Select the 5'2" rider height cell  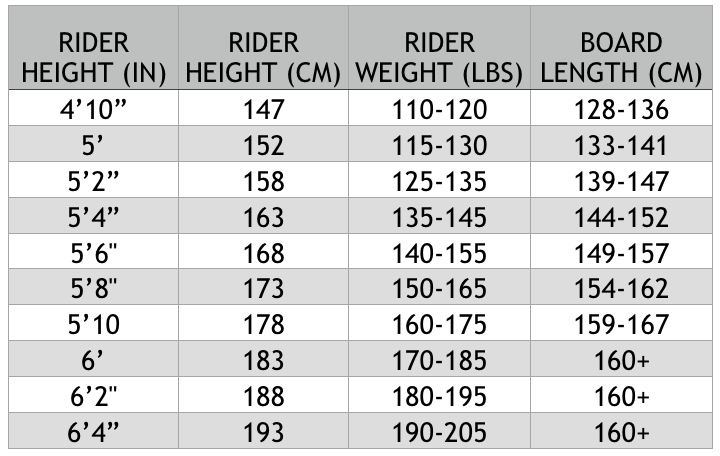(x=93, y=180)
